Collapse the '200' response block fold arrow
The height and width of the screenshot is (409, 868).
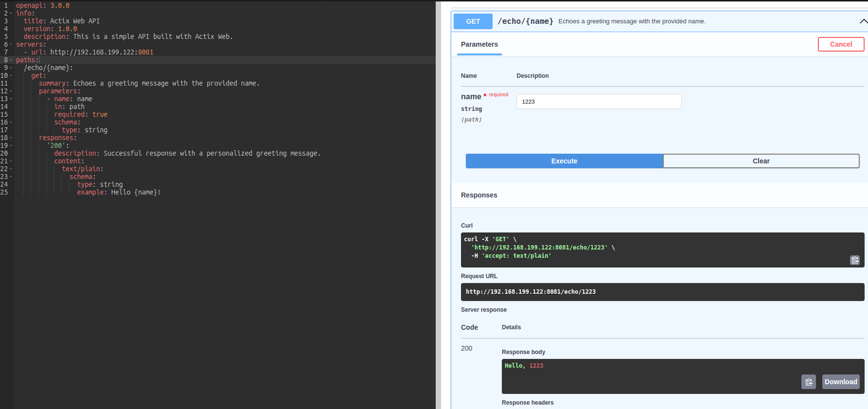tap(11, 145)
